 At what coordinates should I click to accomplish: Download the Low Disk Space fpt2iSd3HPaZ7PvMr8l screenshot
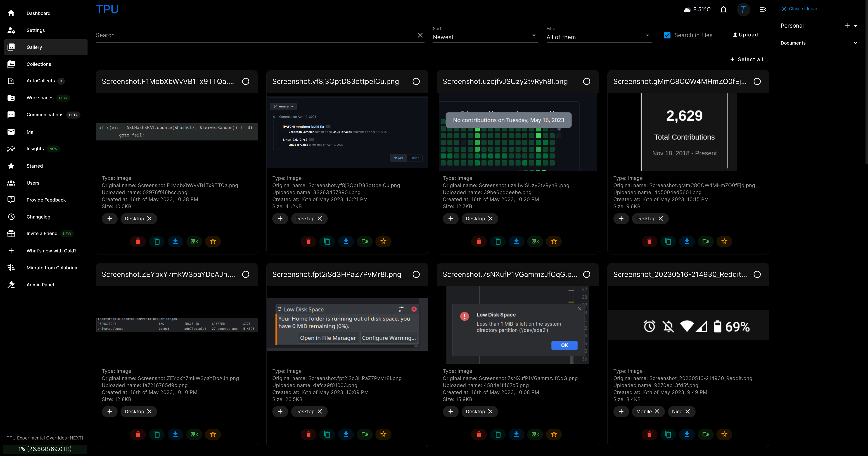tap(346, 434)
